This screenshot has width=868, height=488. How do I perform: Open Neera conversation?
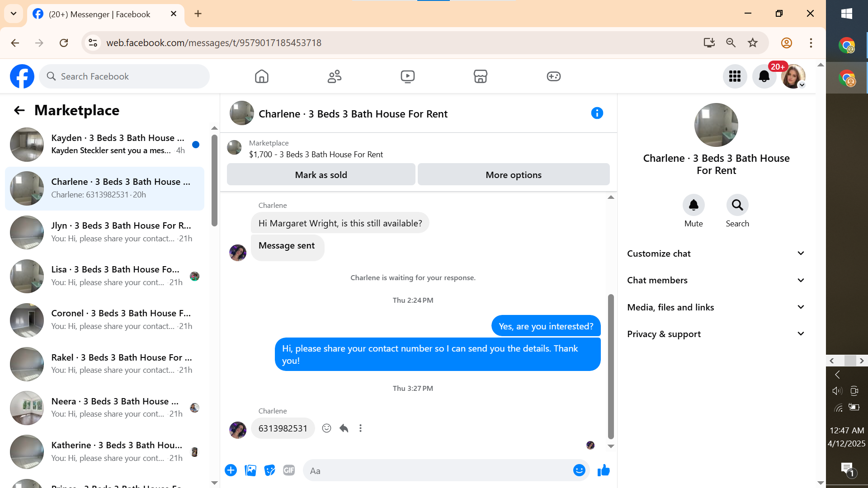coord(105,408)
